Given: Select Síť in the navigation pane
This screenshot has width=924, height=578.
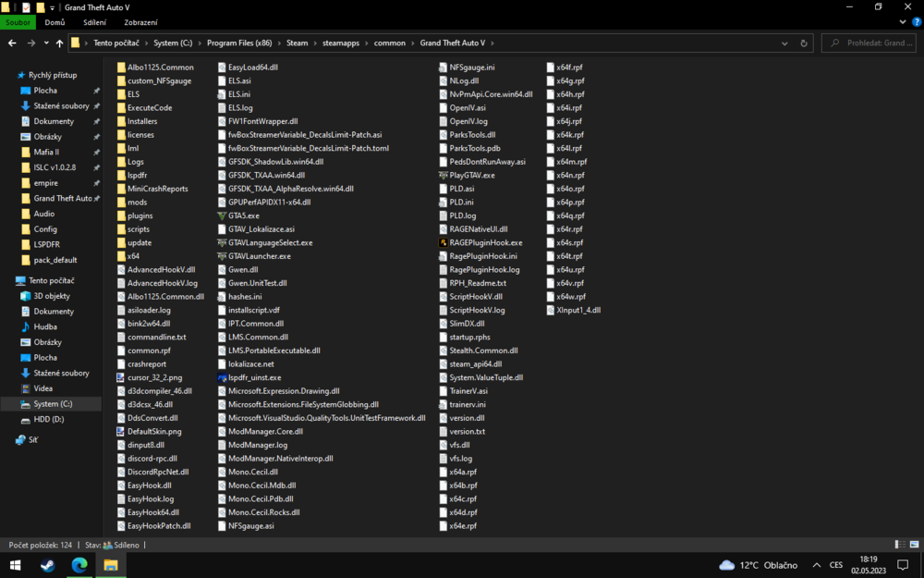Looking at the screenshot, I should click(x=33, y=439).
